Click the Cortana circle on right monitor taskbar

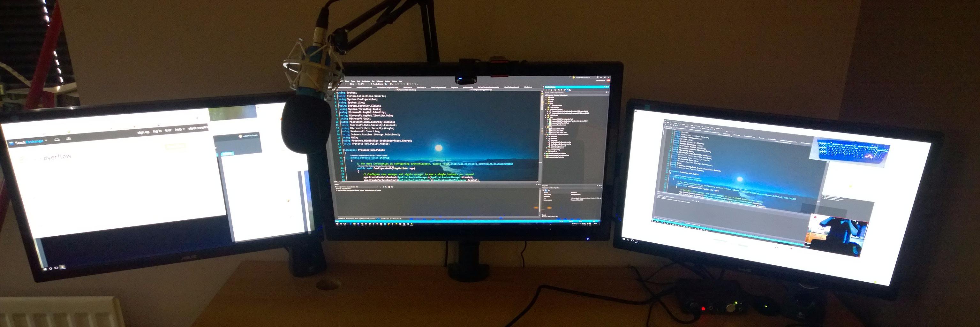[628, 240]
